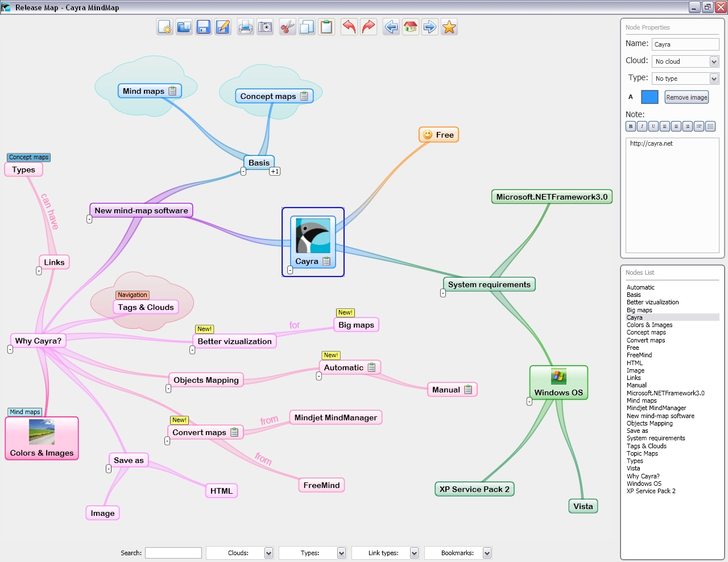
Task: Print the map using the printer icon
Action: [x=246, y=27]
